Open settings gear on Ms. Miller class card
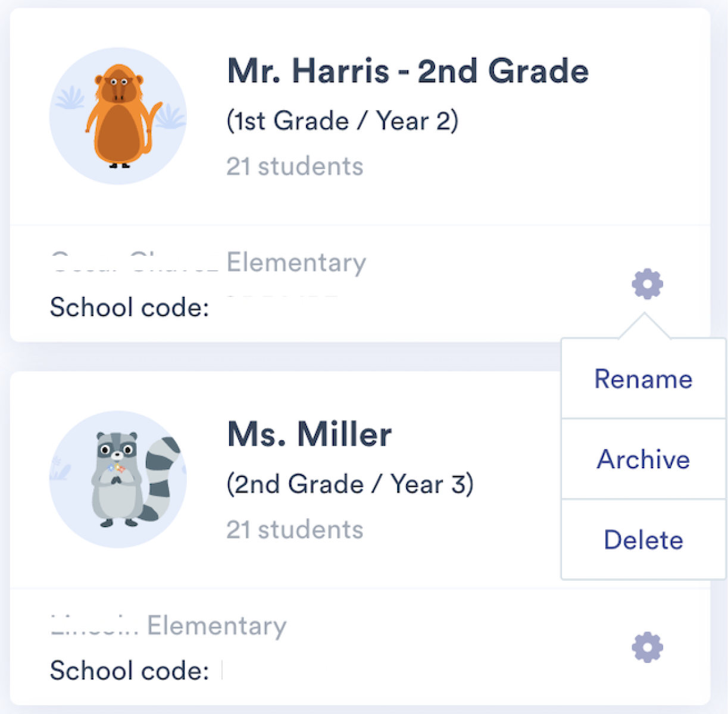The width and height of the screenshot is (728, 714). [647, 647]
